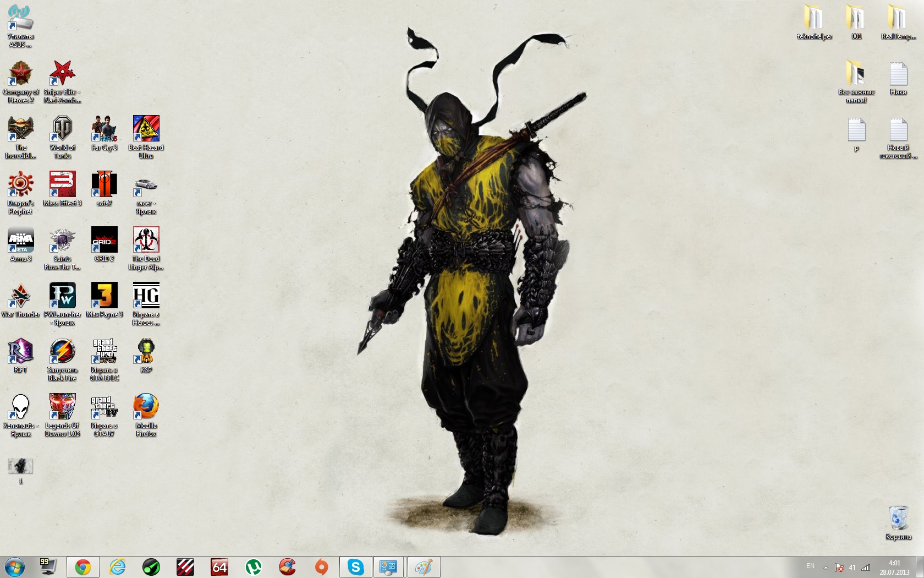This screenshot has height=578, width=924.
Task: Select The Incredible... game shortcut
Action: pyautogui.click(x=20, y=138)
